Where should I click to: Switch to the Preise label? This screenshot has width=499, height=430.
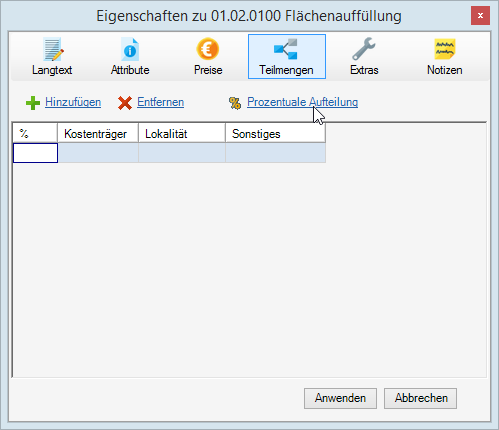coord(208,70)
